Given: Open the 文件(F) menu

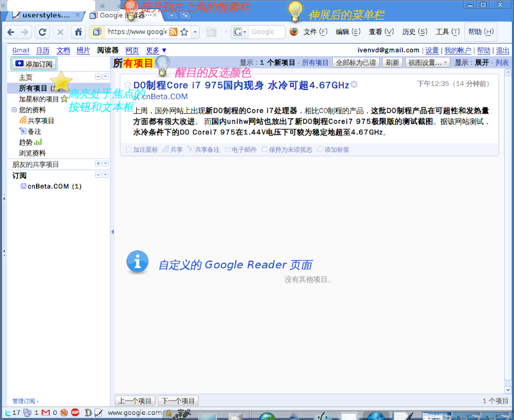Looking at the screenshot, I should (315, 31).
